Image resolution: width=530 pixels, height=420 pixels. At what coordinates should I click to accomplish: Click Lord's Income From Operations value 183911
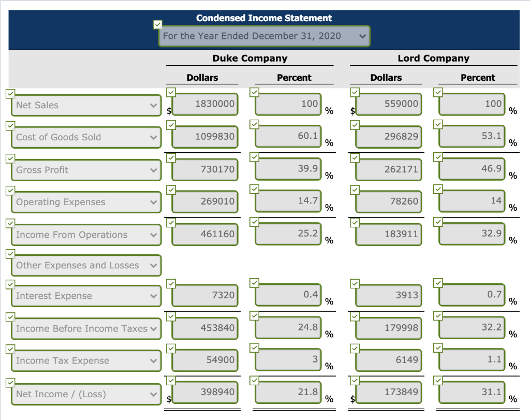(388, 233)
